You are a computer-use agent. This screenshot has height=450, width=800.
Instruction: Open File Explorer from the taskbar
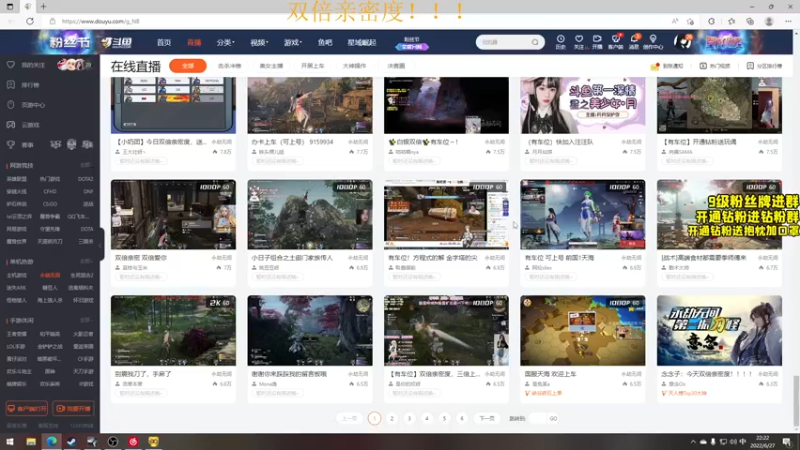click(x=31, y=442)
